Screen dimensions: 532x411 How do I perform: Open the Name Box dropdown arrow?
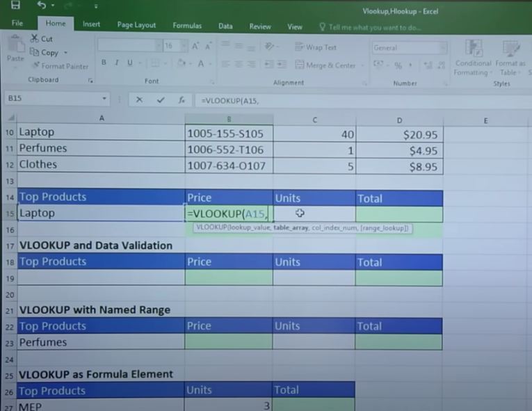pyautogui.click(x=104, y=99)
